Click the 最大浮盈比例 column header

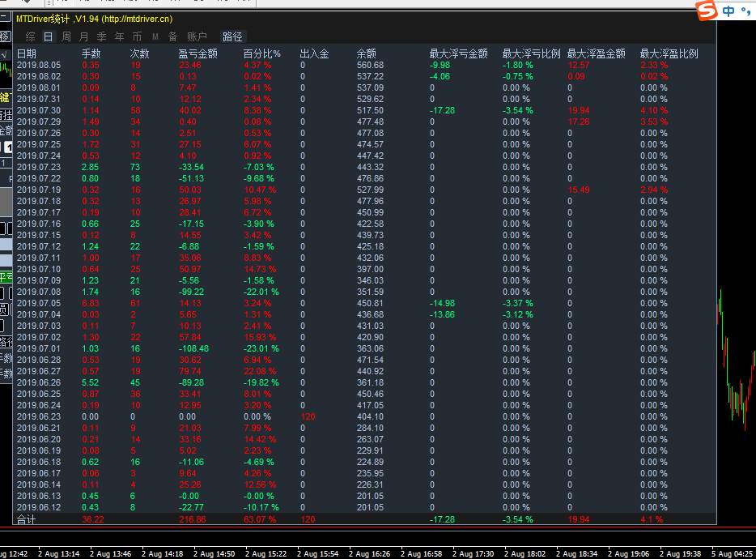pyautogui.click(x=669, y=53)
